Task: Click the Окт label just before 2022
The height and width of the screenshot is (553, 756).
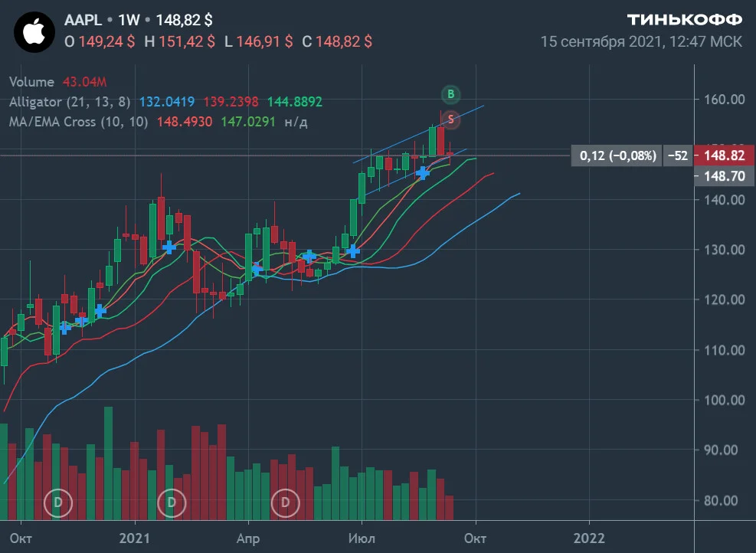Action: point(476,538)
